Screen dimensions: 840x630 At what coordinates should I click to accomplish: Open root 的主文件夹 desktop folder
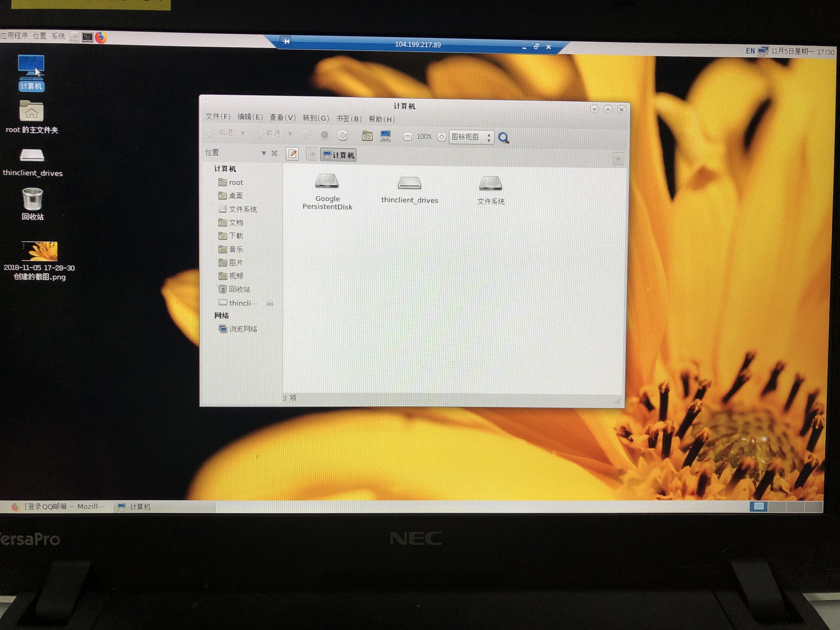click(31, 116)
